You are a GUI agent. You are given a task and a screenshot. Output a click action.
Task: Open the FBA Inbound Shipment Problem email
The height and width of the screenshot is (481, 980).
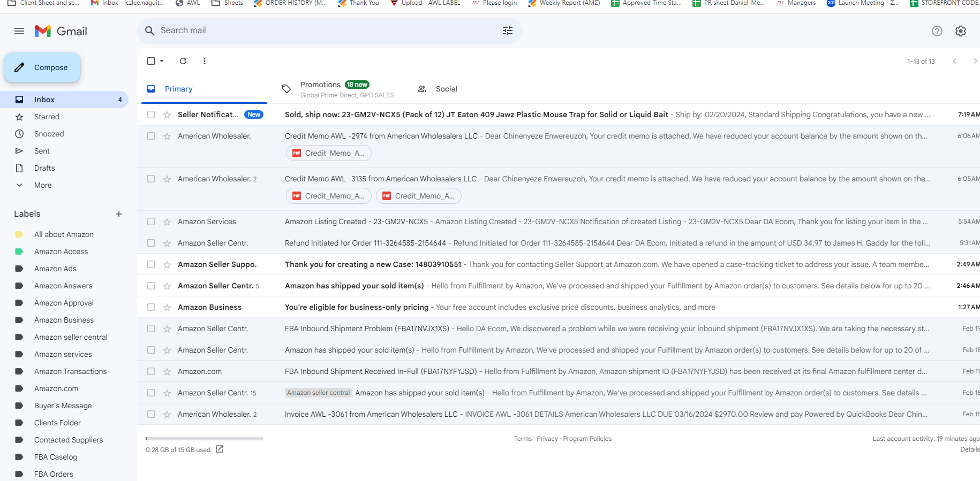pyautogui.click(x=559, y=329)
